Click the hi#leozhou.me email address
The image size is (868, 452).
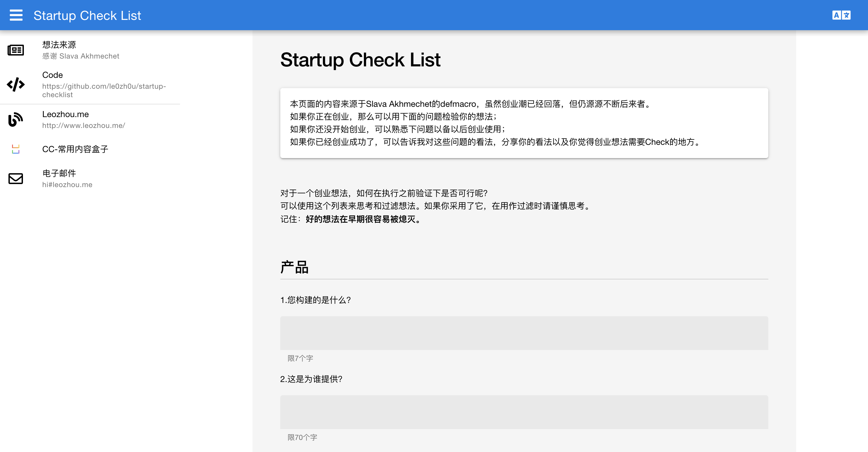point(67,185)
